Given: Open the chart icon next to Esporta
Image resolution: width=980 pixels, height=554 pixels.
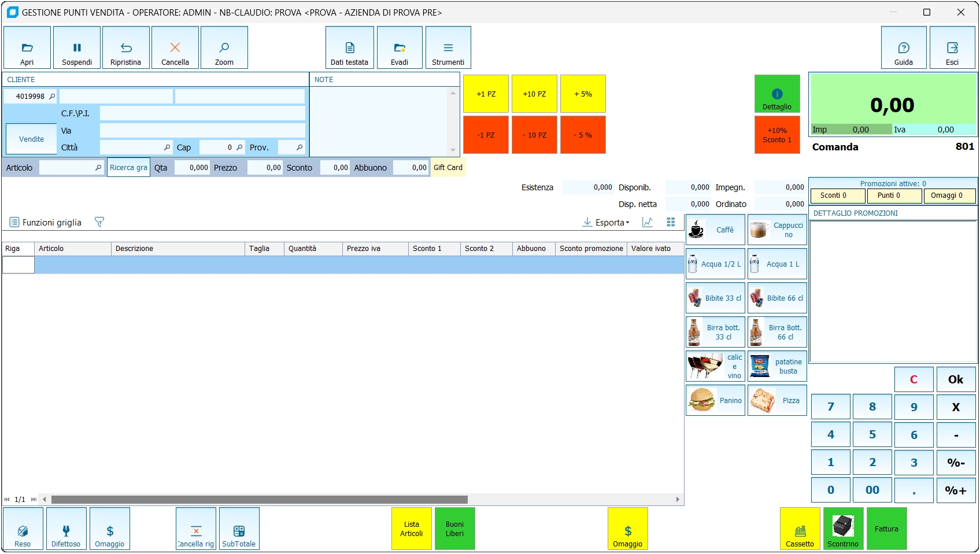Looking at the screenshot, I should click(648, 222).
